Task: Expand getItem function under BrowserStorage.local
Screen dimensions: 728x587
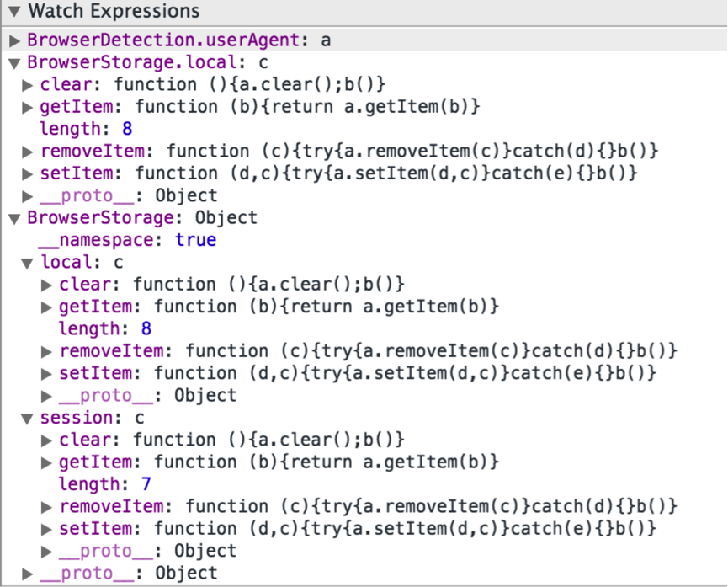Action: click(x=28, y=108)
